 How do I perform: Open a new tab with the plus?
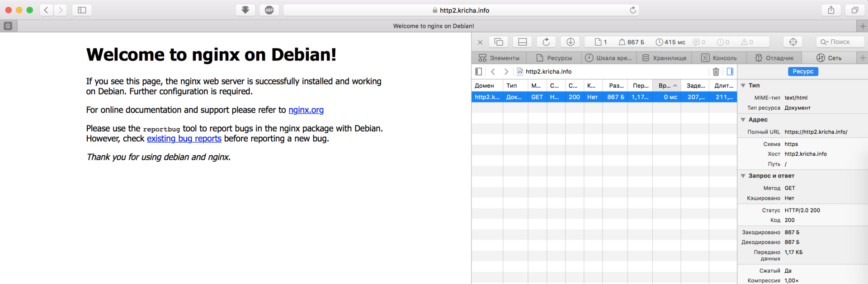863,26
